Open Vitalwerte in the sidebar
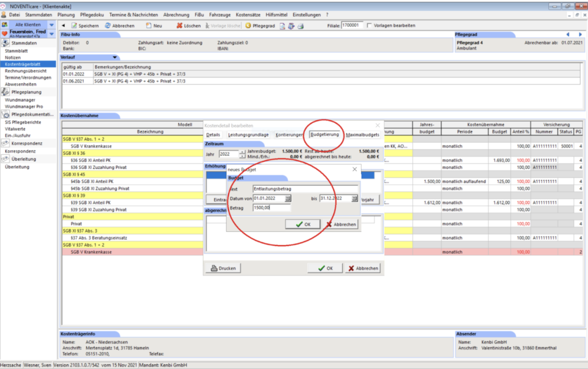The height and width of the screenshot is (369, 588). (x=15, y=129)
